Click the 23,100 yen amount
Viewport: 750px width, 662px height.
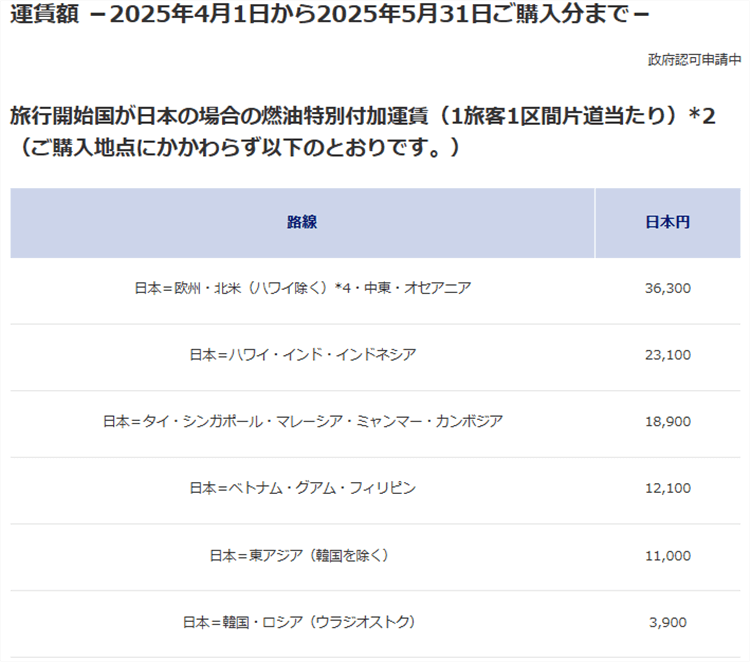click(x=668, y=355)
